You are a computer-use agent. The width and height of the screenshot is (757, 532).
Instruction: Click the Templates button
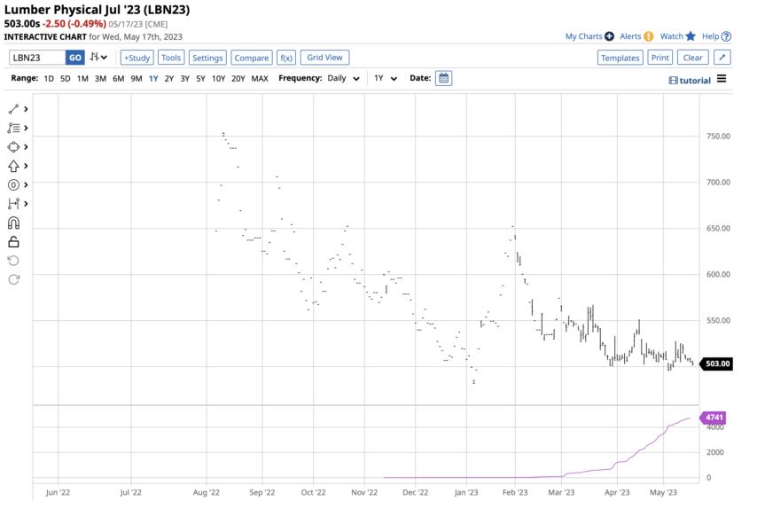click(620, 57)
